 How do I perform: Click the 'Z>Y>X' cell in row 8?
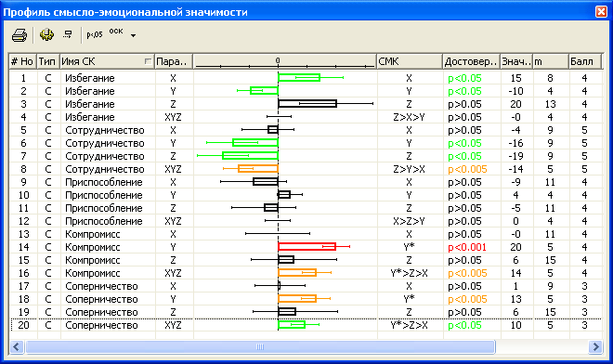[x=409, y=169]
